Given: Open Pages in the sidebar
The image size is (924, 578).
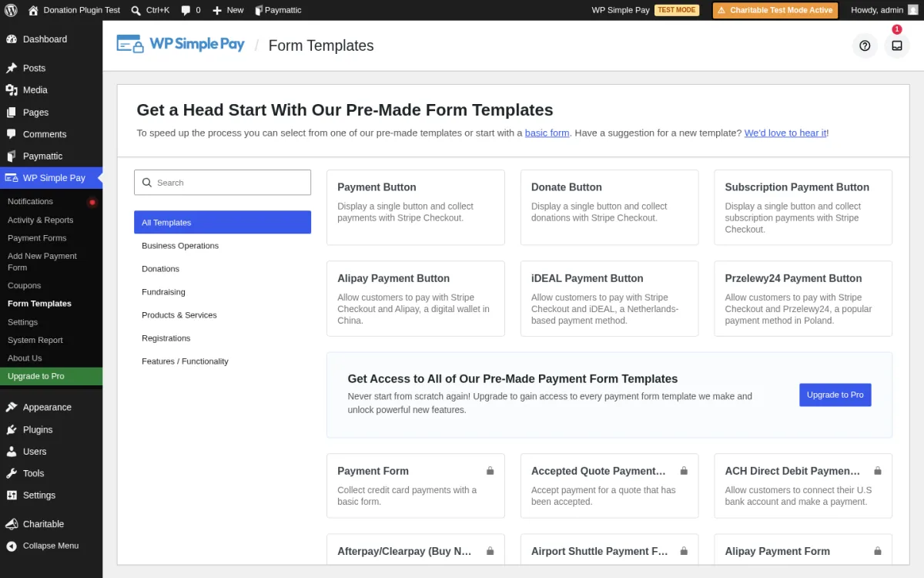Looking at the screenshot, I should [51, 113].
